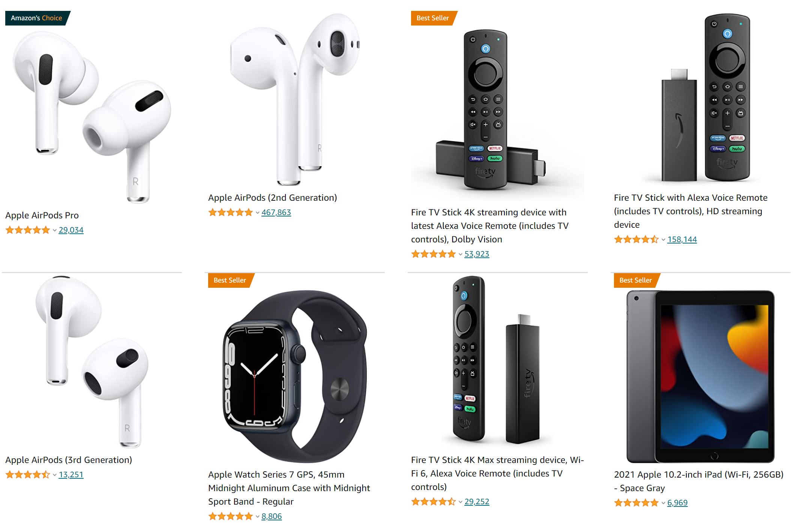The height and width of the screenshot is (526, 812).
Task: Open the 6,969 ratings link for iPad
Action: (x=677, y=503)
